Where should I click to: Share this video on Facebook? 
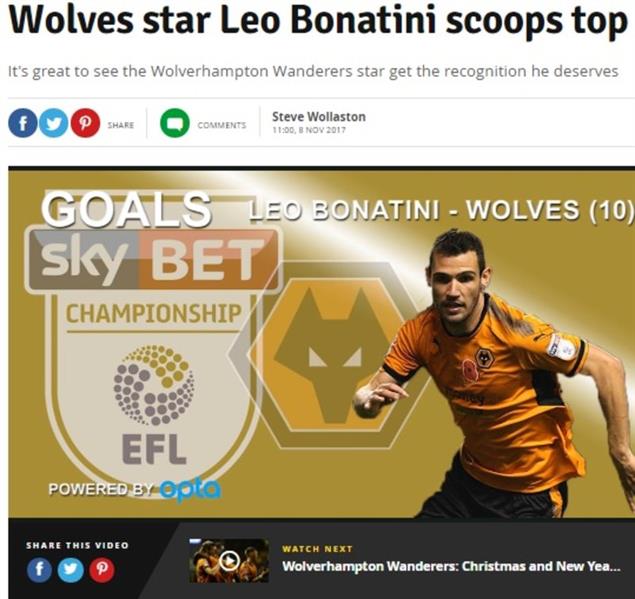point(39,570)
